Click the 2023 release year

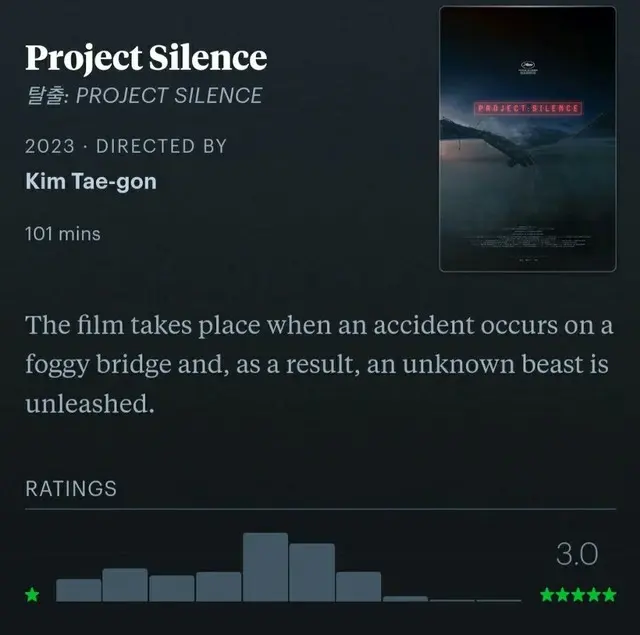point(50,146)
